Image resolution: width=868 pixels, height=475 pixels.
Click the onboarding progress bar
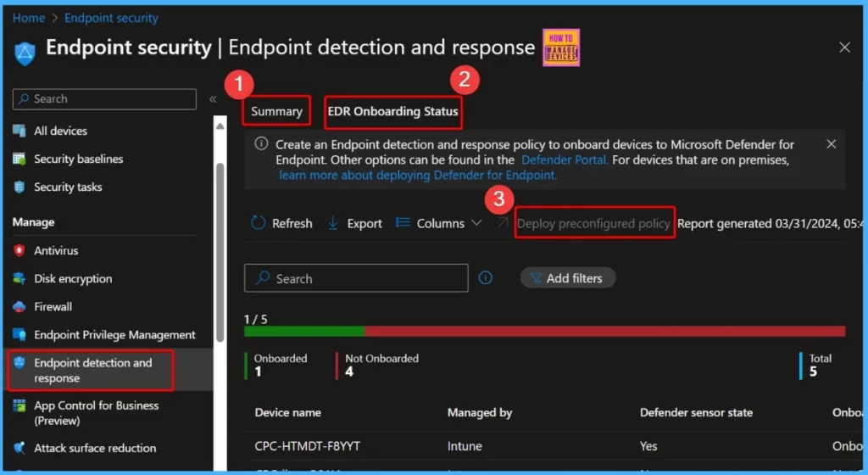(x=545, y=331)
